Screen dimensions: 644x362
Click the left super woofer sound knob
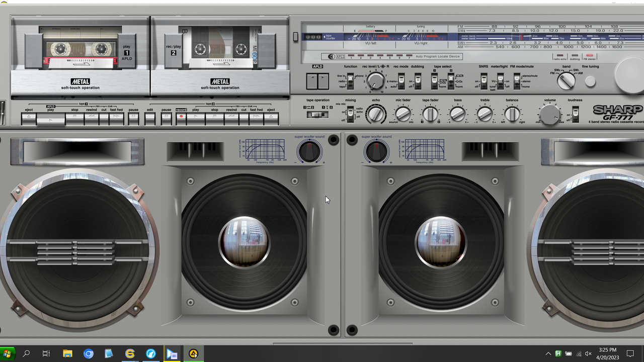pyautogui.click(x=309, y=151)
